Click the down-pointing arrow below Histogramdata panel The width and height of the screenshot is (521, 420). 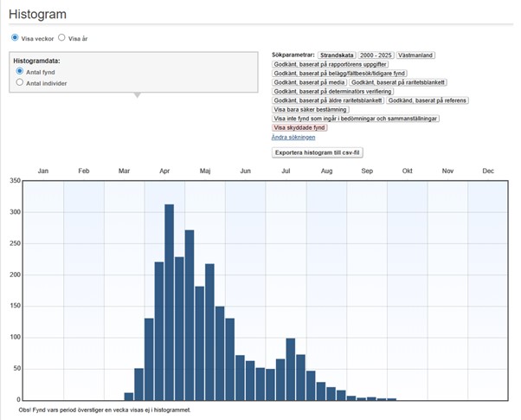[x=135, y=94]
